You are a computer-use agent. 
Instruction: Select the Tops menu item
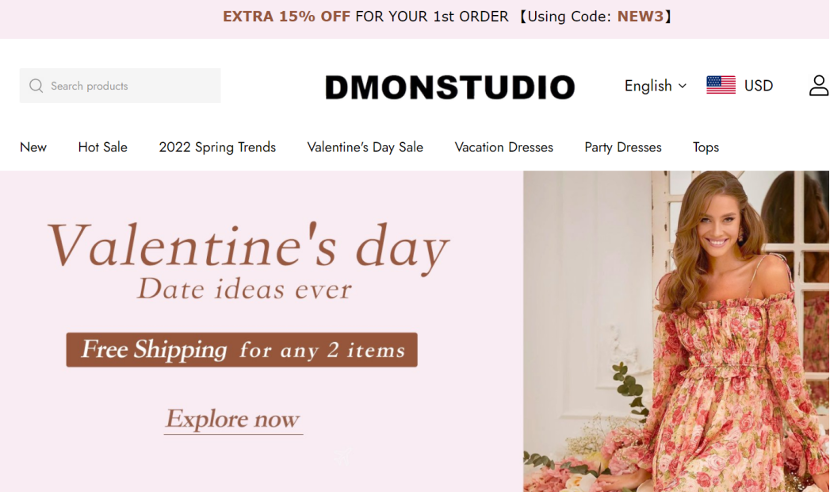(x=706, y=147)
